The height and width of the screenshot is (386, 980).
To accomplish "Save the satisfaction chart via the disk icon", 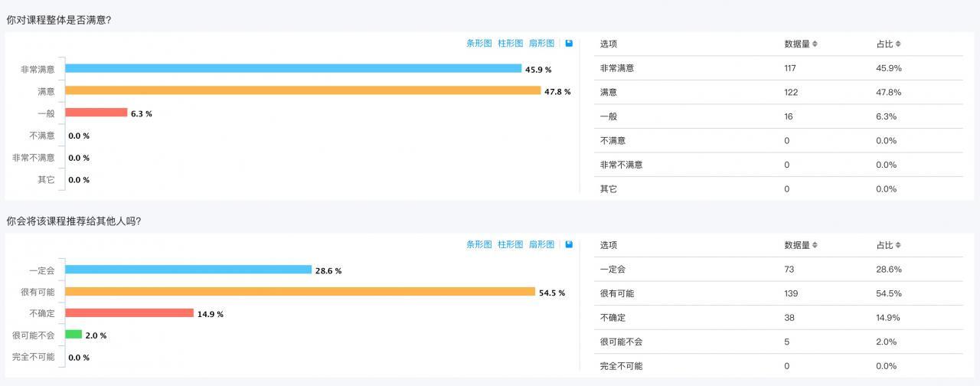I will (569, 44).
